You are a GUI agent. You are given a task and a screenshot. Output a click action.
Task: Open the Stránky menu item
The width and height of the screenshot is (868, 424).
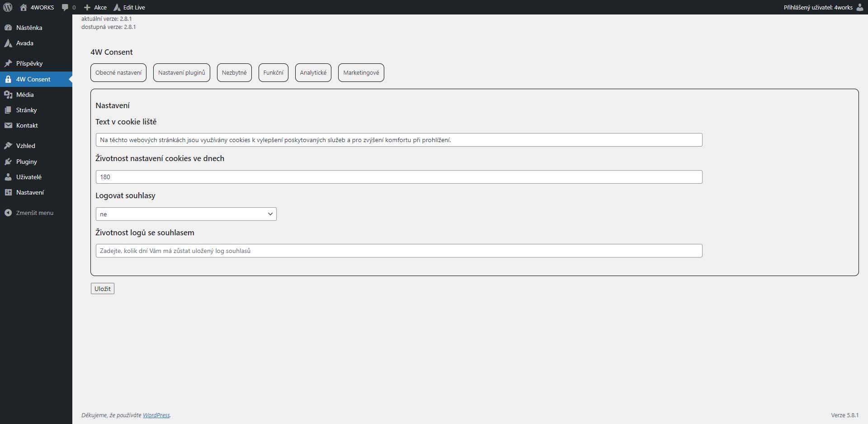click(x=36, y=110)
